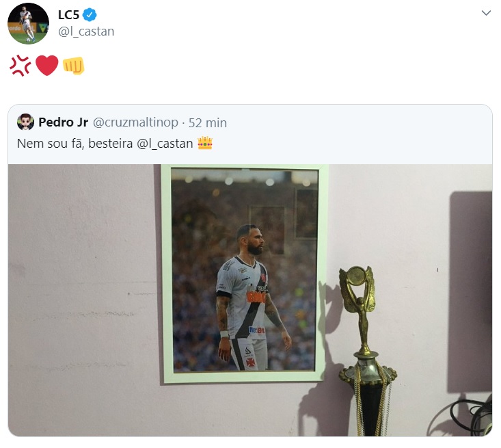The image size is (501, 448).
Task: Open the Pedro Jr display name
Action: pos(64,122)
